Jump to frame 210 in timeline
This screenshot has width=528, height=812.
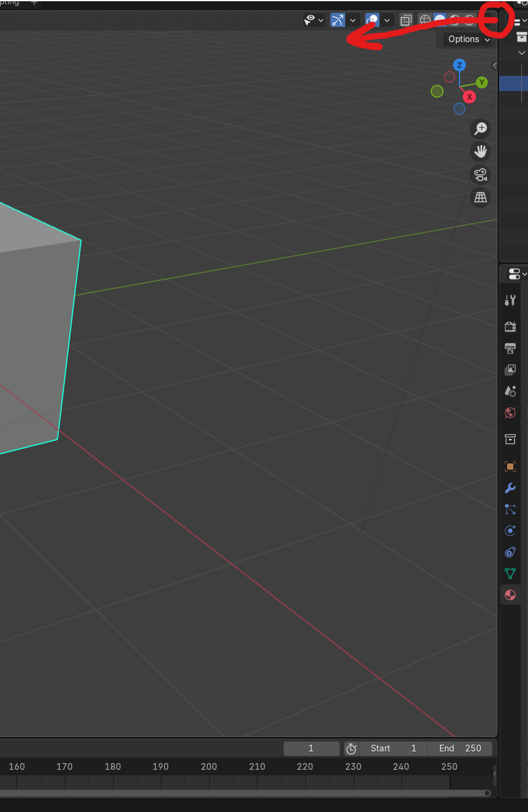tap(257, 767)
